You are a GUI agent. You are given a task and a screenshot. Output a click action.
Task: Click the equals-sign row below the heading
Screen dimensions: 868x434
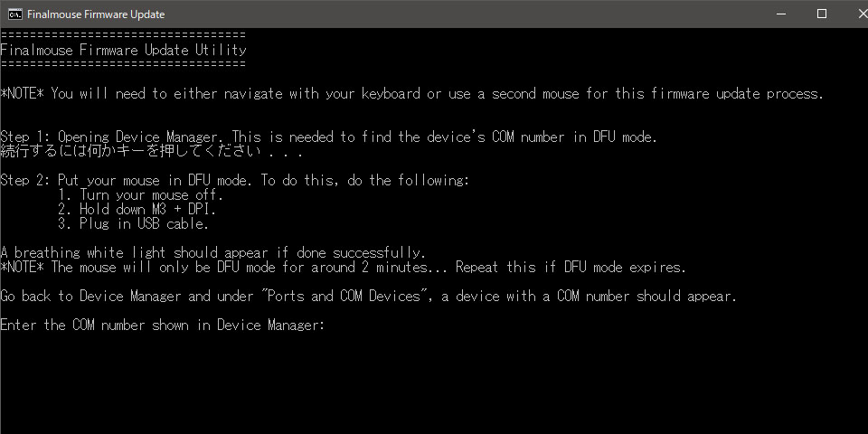123,64
